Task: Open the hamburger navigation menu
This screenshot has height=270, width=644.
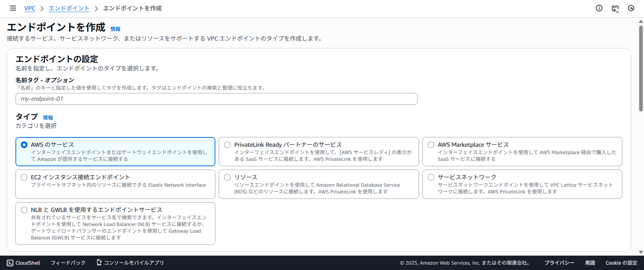Action: coord(13,8)
